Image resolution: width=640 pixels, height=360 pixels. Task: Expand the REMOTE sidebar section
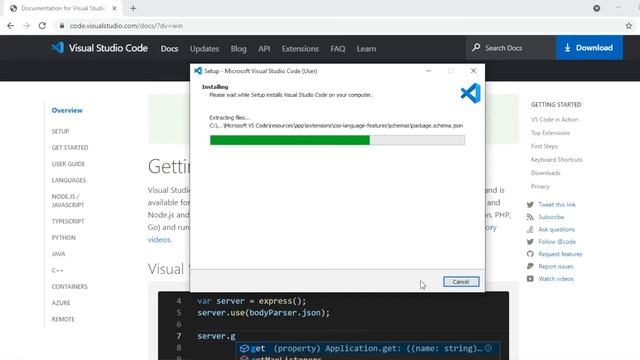coord(63,319)
